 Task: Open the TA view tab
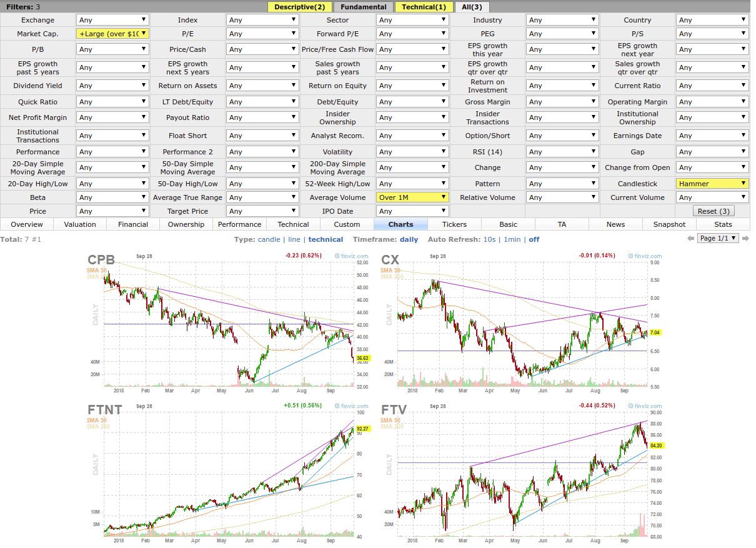point(562,224)
